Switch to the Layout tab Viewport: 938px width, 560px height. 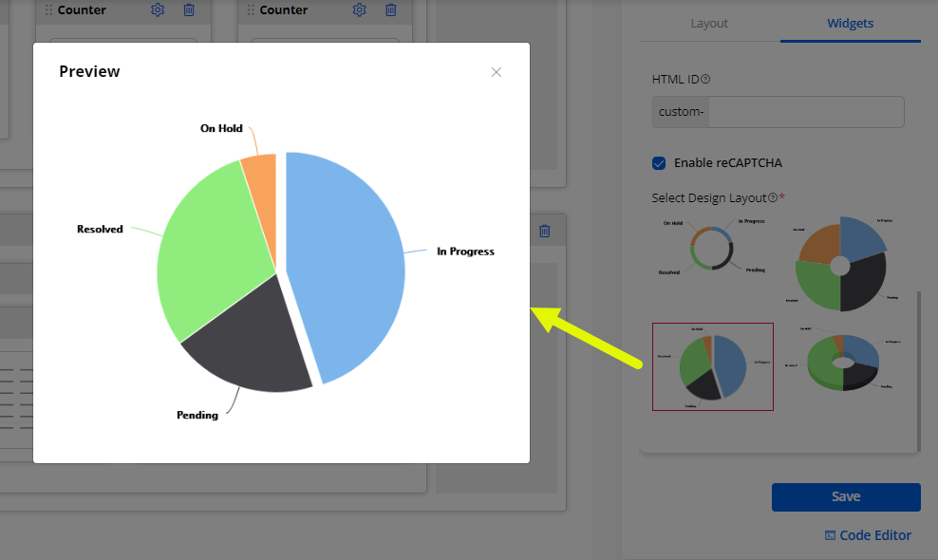(x=709, y=24)
